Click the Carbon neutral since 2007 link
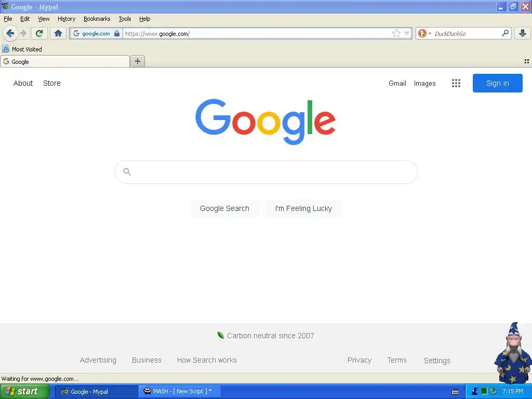The height and width of the screenshot is (399, 532). tap(270, 336)
